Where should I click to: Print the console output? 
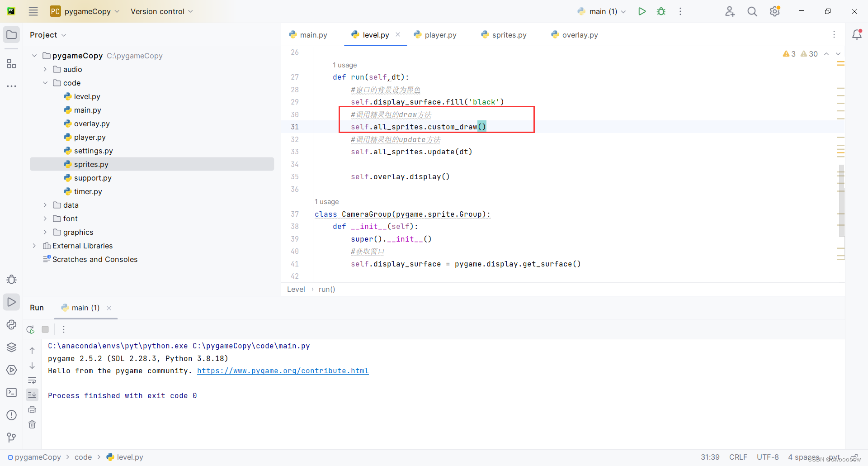pyautogui.click(x=32, y=409)
